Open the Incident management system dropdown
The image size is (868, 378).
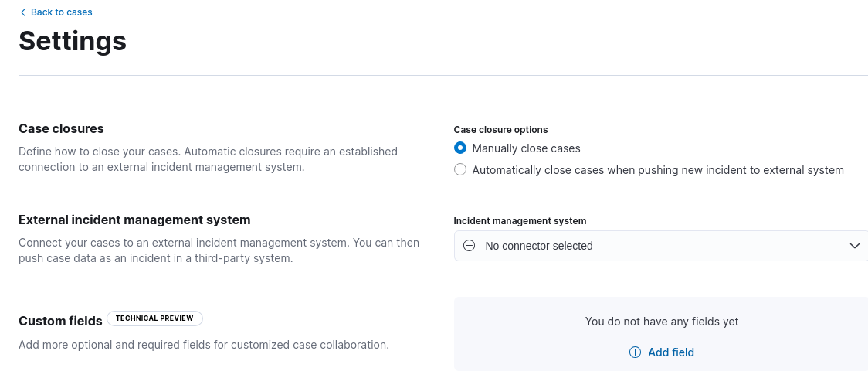(660, 246)
